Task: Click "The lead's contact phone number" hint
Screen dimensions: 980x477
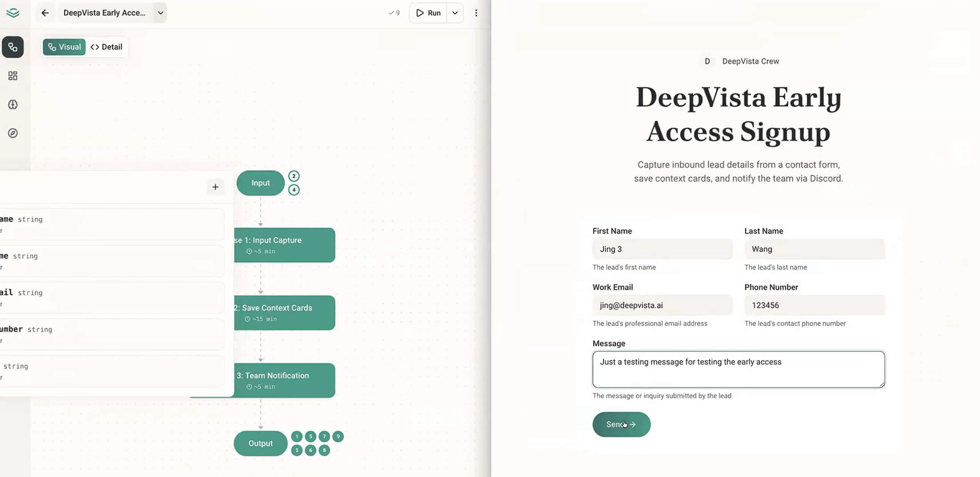Action: coord(795,323)
